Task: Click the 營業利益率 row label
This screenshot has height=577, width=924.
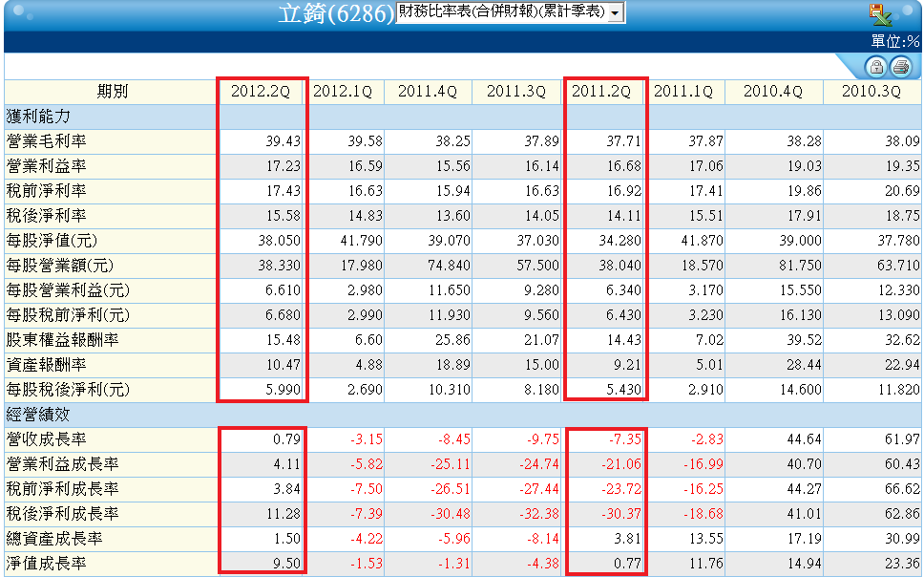Action: pos(46,166)
